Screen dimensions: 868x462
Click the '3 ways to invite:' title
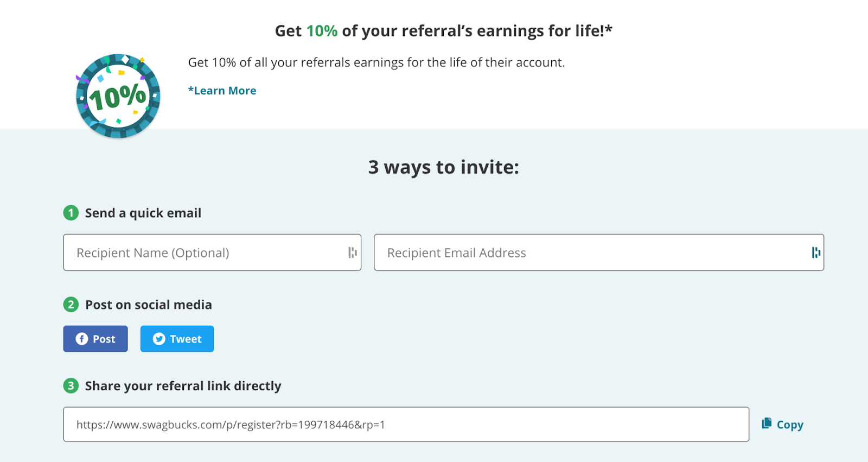(x=443, y=167)
